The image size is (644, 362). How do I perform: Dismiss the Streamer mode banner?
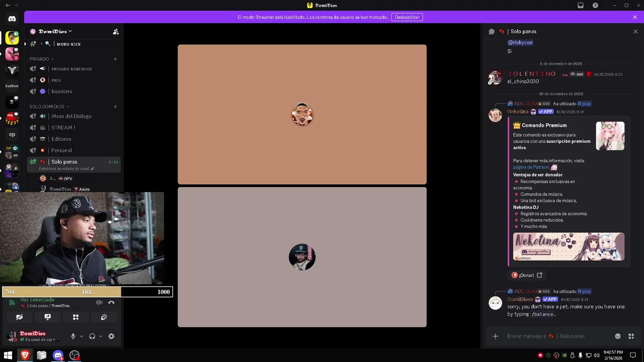click(635, 17)
